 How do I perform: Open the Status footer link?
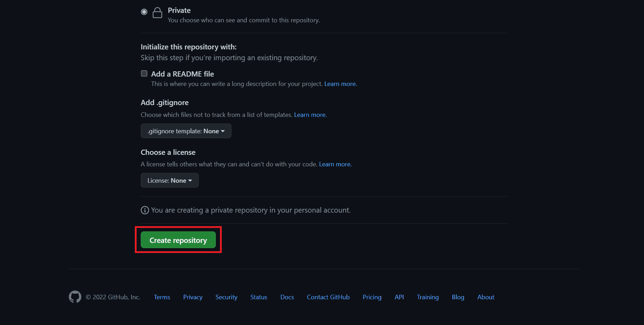tap(259, 297)
